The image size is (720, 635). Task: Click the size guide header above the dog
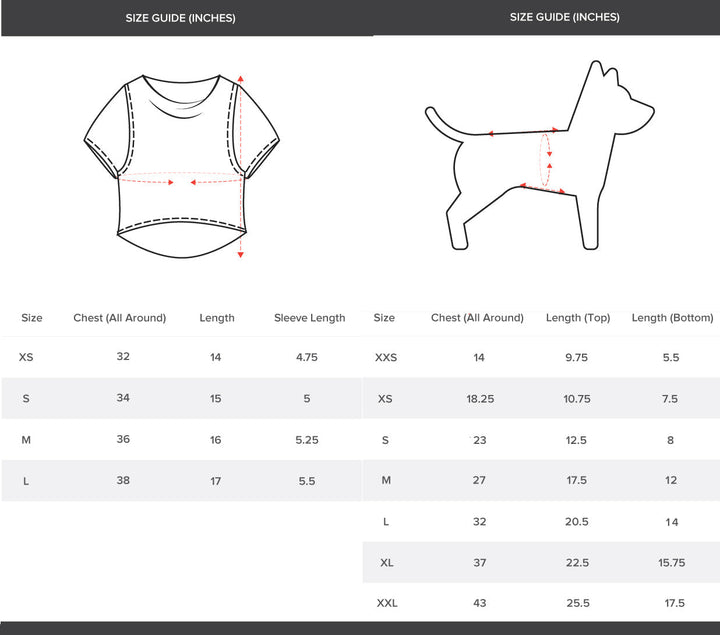(x=565, y=17)
